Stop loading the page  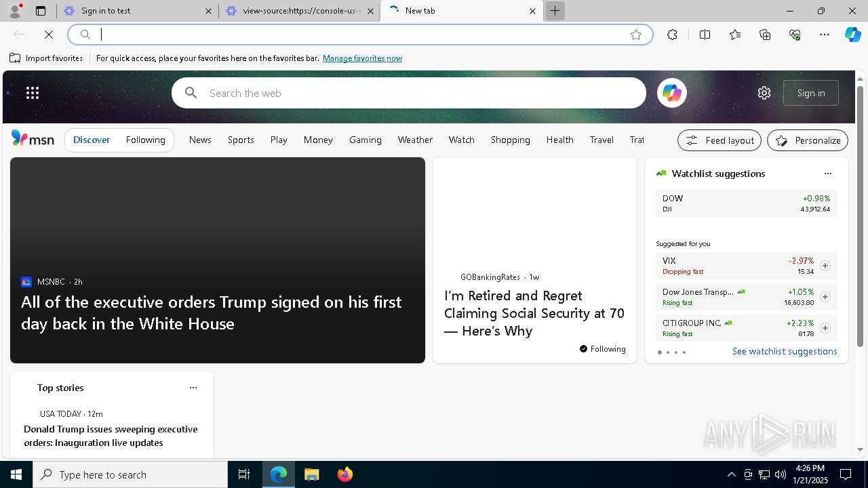click(x=49, y=35)
